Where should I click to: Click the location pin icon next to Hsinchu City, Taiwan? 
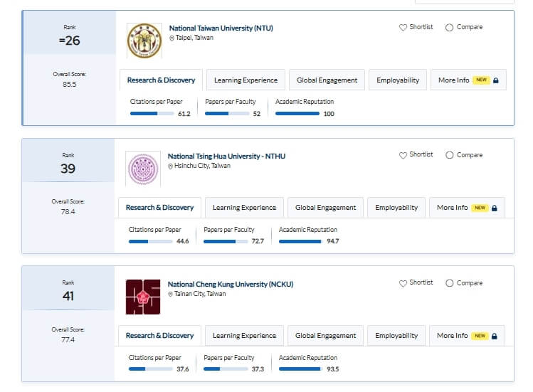tap(170, 166)
